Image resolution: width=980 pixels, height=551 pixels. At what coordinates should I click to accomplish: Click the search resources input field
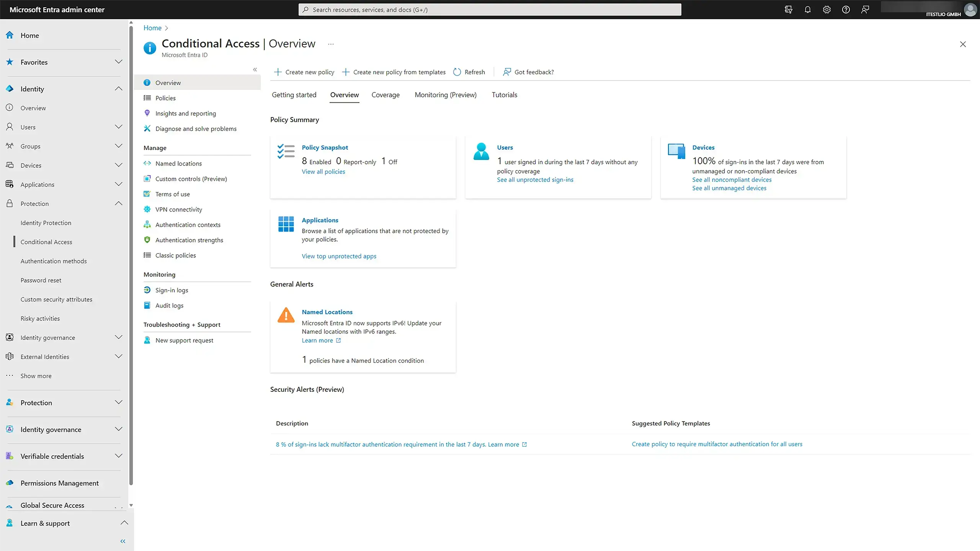490,10
